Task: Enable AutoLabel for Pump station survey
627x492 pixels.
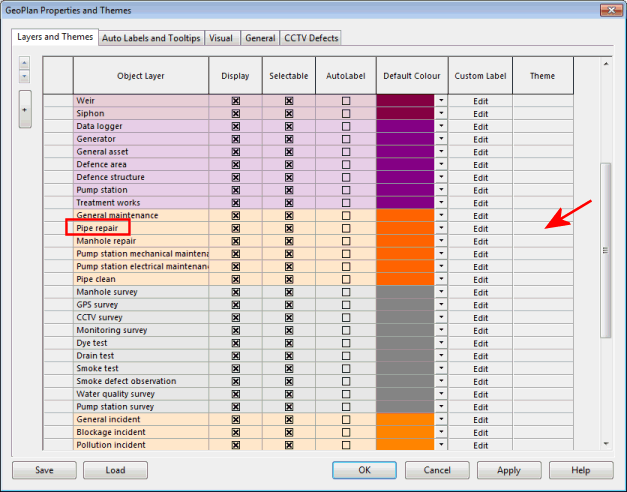Action: (346, 407)
